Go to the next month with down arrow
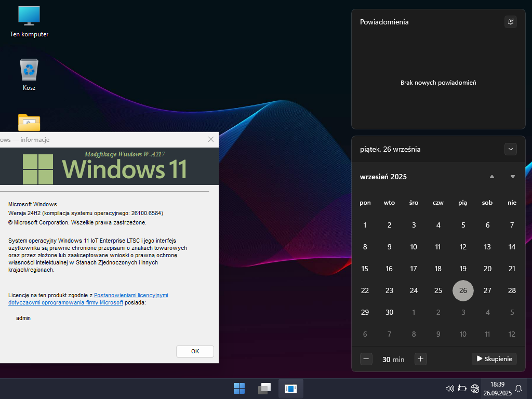 513,177
